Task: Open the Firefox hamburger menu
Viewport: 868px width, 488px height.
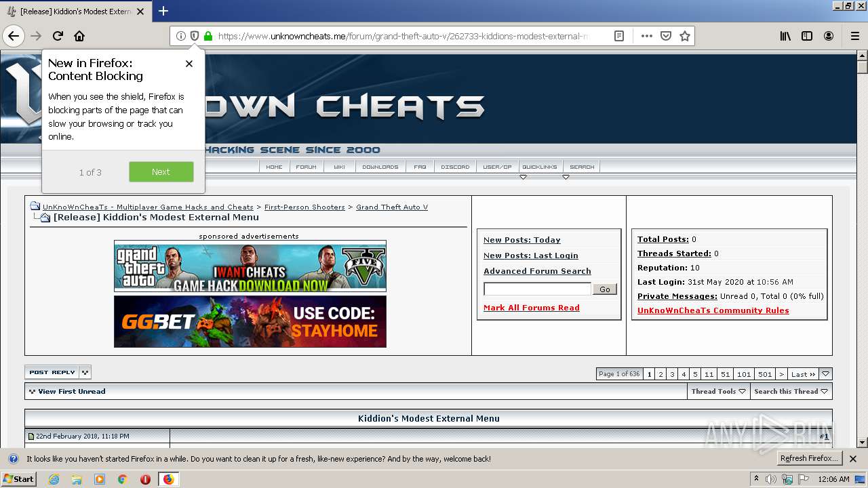Action: coord(854,36)
